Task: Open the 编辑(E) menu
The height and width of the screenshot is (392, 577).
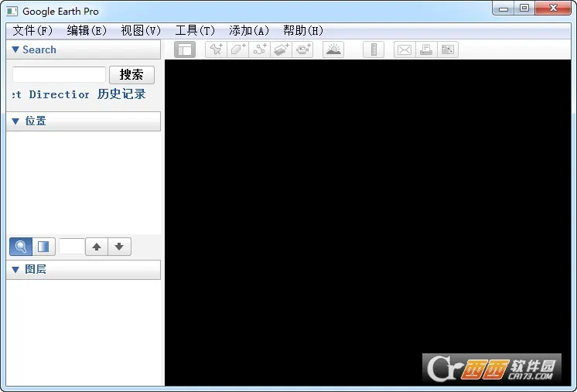Action: pyautogui.click(x=87, y=30)
